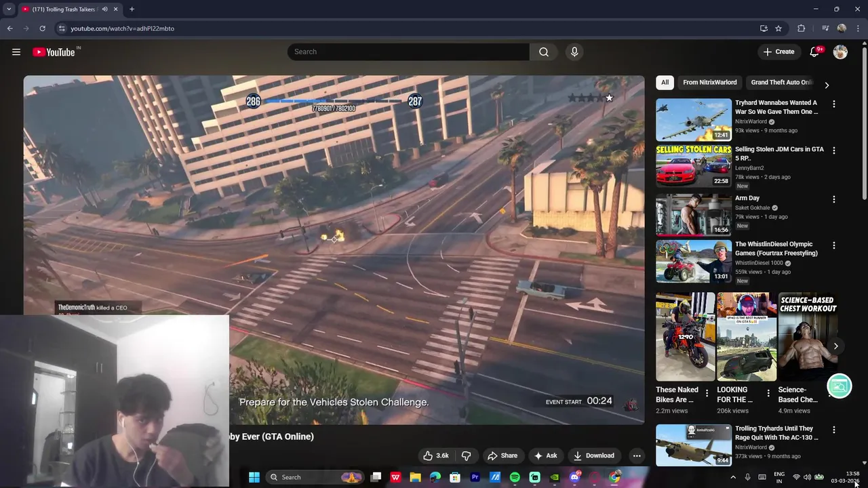Start voice search with microphone icon
This screenshot has width=868, height=488.
tap(574, 52)
